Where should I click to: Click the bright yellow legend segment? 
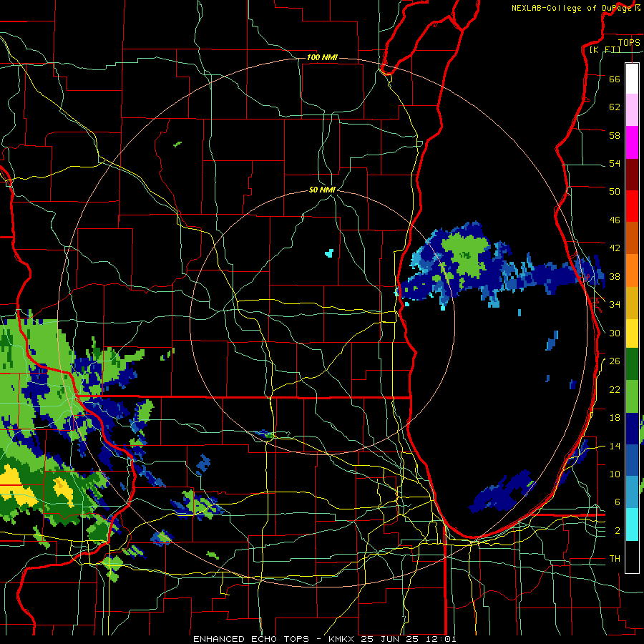point(632,333)
